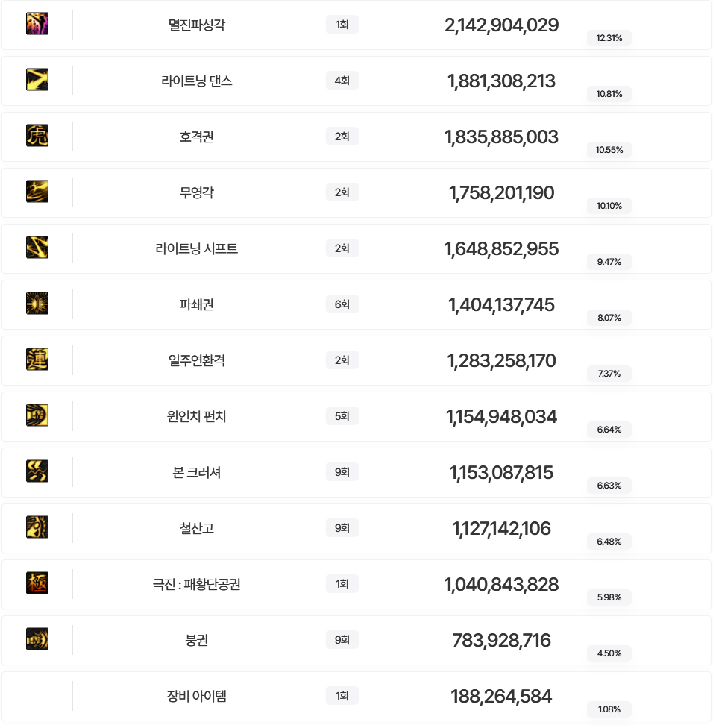Click the 6회 count badge for 파쇄권
713x728 pixels.
[x=342, y=304]
